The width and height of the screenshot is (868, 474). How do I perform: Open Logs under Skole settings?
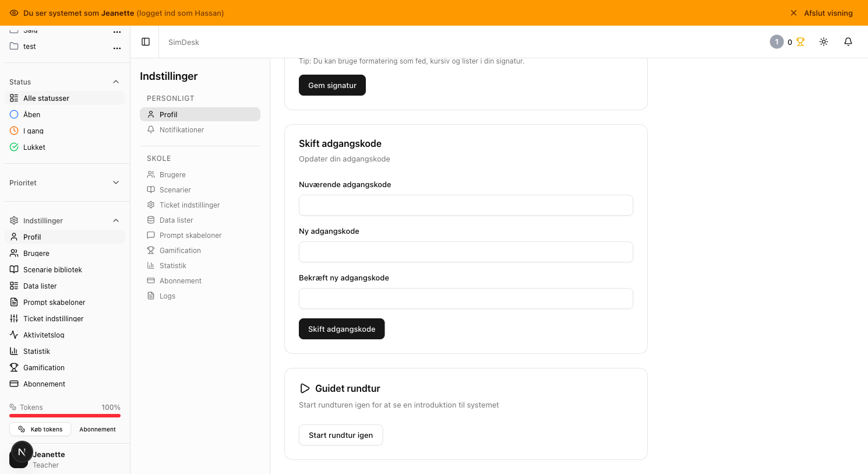[200, 296]
